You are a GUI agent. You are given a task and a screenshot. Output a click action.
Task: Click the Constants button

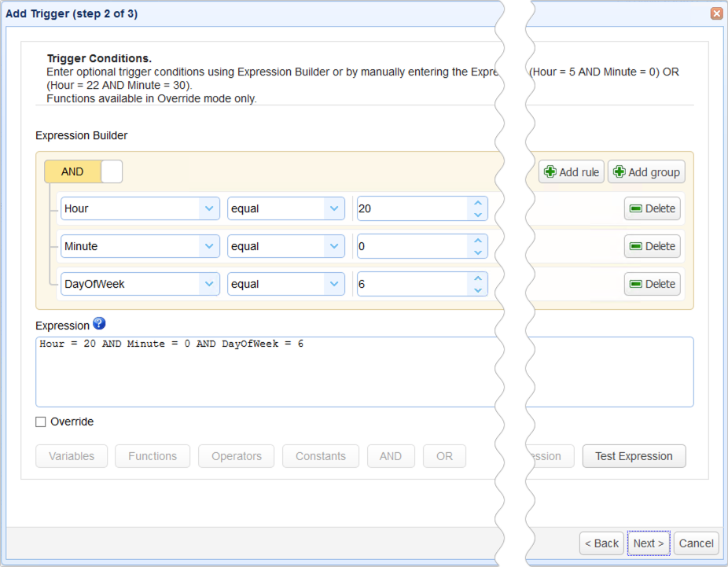pos(320,456)
